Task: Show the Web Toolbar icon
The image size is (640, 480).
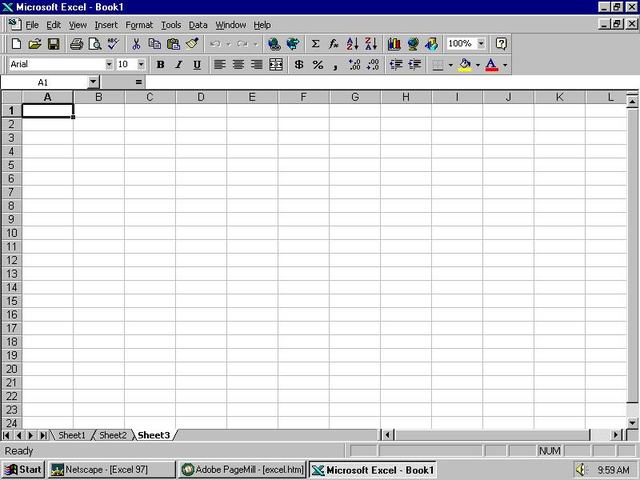Action: coord(293,44)
